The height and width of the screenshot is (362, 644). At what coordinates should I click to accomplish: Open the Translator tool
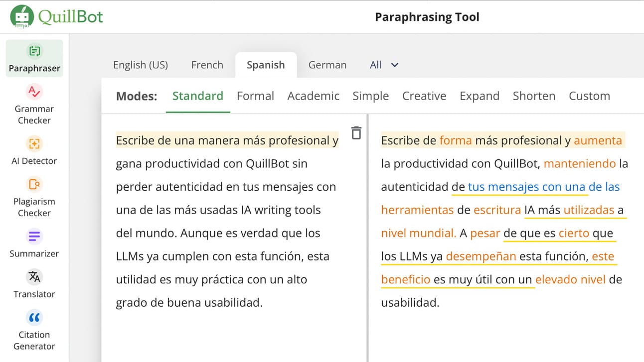click(34, 277)
